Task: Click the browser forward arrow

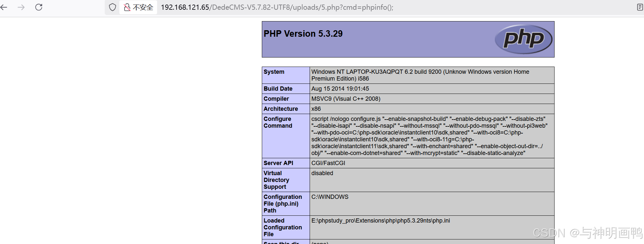Action: coord(21,7)
